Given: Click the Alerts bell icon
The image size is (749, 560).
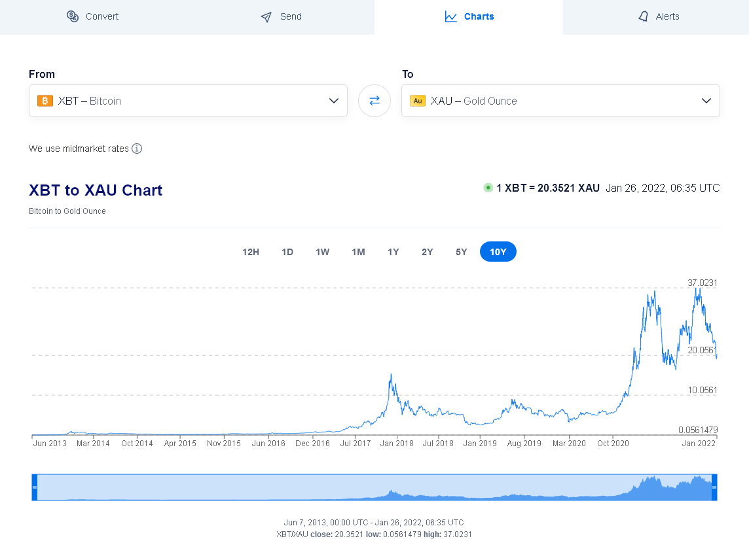Looking at the screenshot, I should [x=643, y=16].
